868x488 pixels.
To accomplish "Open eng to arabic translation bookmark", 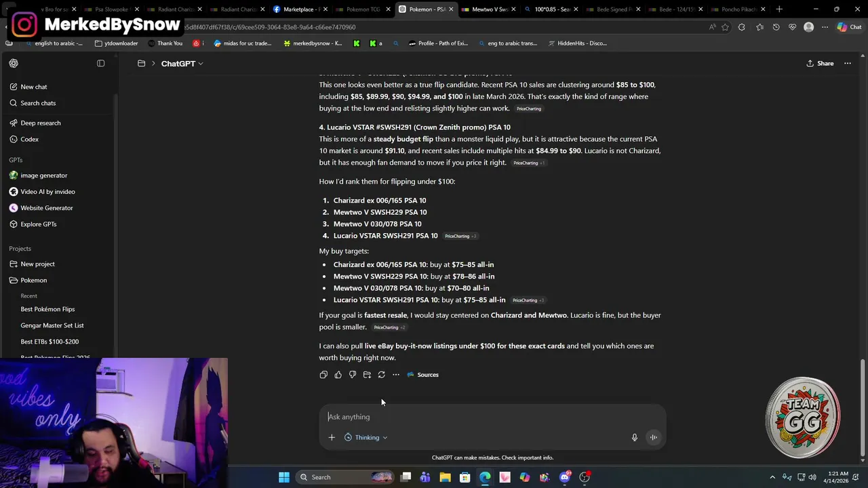I will 507,43.
